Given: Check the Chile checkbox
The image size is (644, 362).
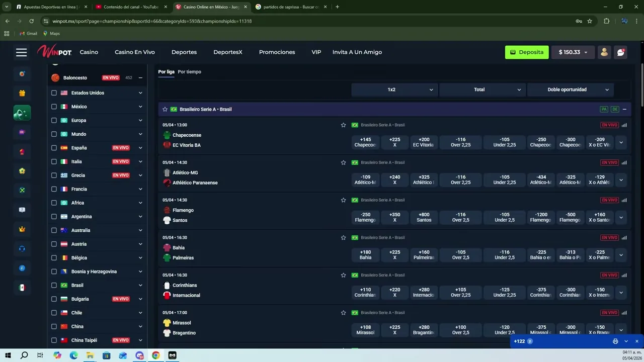Looking at the screenshot, I should coord(54,313).
